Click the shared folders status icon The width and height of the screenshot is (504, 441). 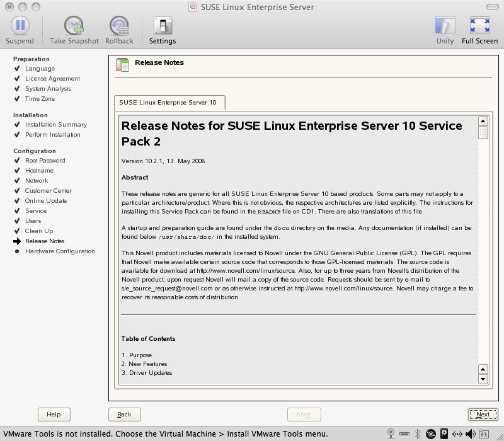(484, 434)
